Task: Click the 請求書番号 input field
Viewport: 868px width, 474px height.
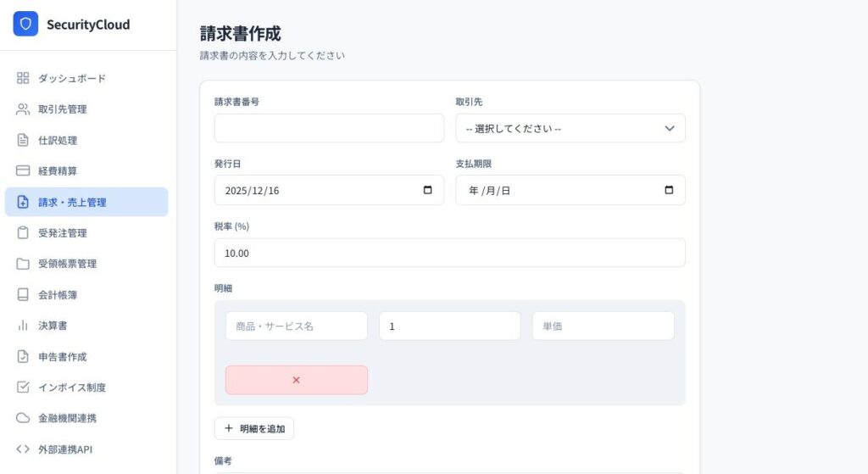Action: pyautogui.click(x=329, y=129)
